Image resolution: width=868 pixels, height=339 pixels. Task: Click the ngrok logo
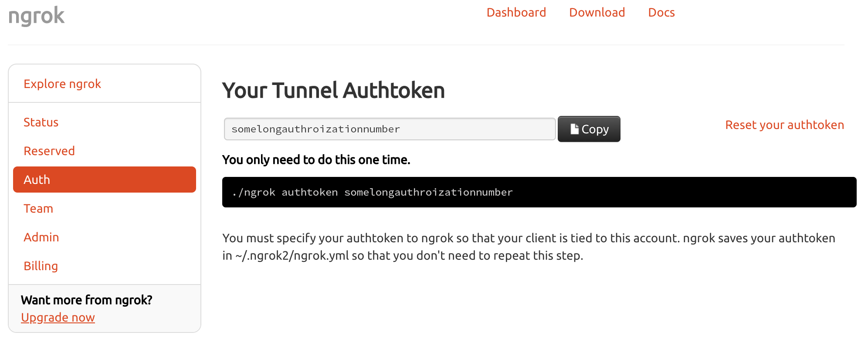[x=37, y=16]
